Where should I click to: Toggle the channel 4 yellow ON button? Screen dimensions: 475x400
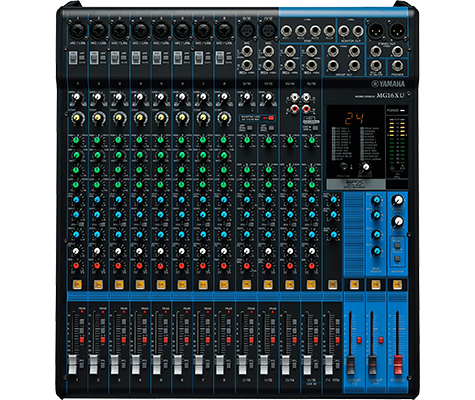140,284
